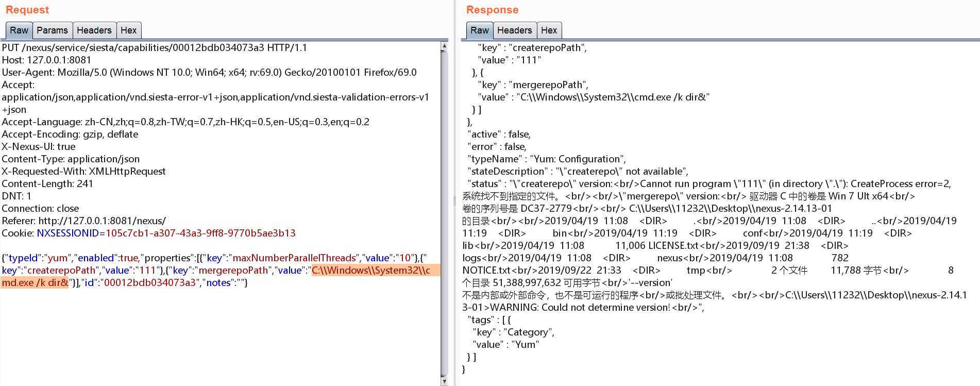Click the request scrollbar up arrow
The image size is (980, 386).
tap(444, 46)
